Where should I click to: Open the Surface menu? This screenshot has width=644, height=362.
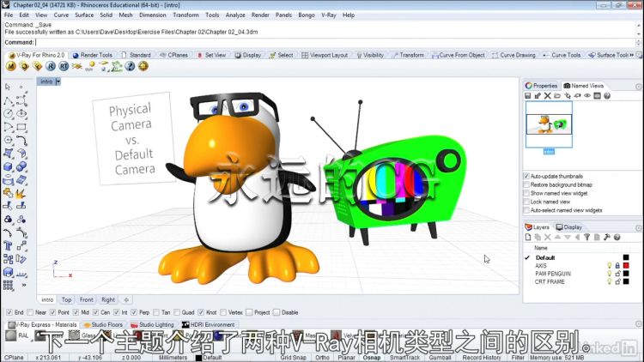[x=84, y=15]
